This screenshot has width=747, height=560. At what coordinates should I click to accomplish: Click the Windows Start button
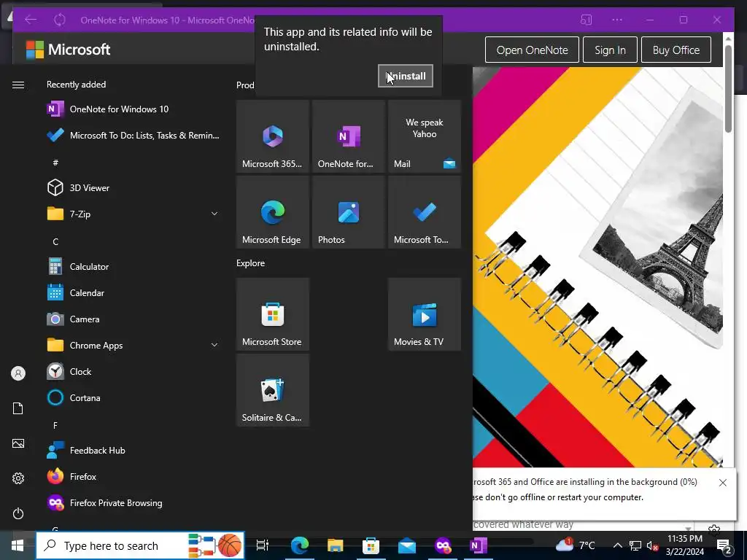click(x=18, y=545)
